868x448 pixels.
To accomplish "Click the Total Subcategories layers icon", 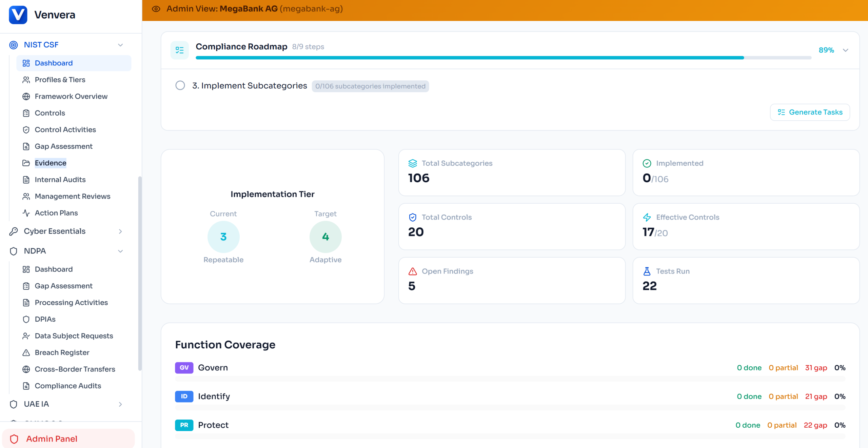I will [412, 163].
